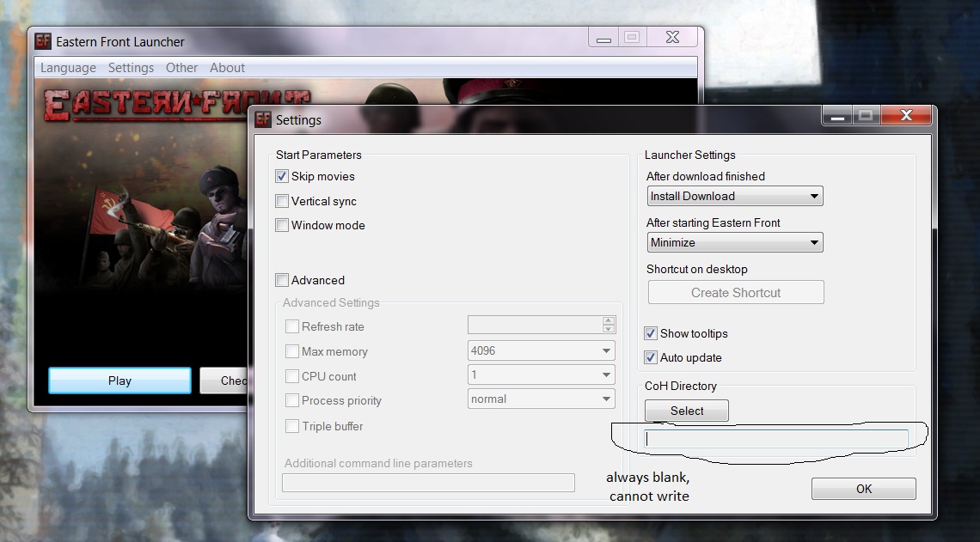Toggle the Triple buffer checkbox
980x542 pixels.
pyautogui.click(x=292, y=426)
